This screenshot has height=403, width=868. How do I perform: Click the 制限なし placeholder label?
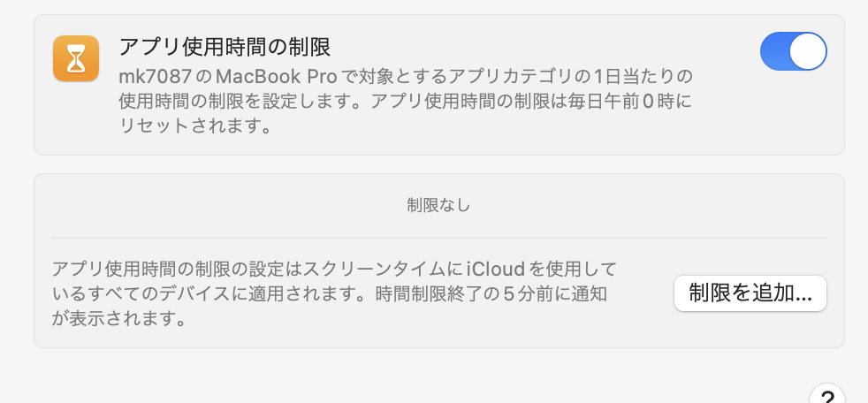tap(438, 205)
